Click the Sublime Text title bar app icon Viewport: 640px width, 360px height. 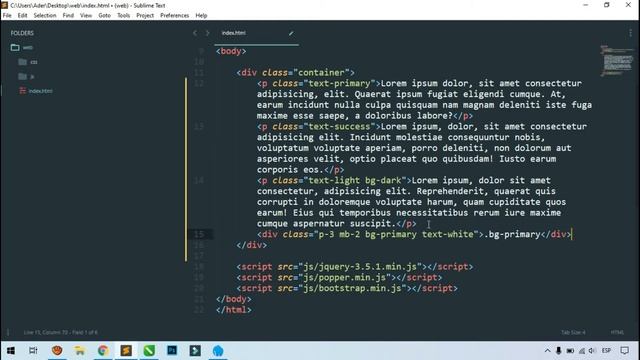(4, 5)
